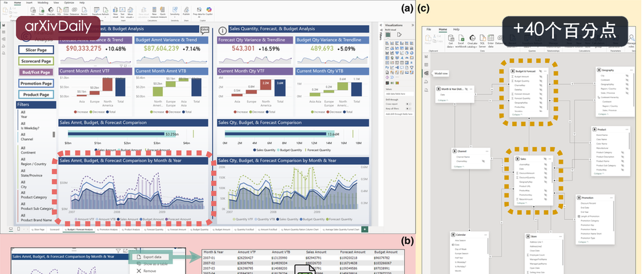Click SQL Server icon in report view ribbon

[59, 11]
